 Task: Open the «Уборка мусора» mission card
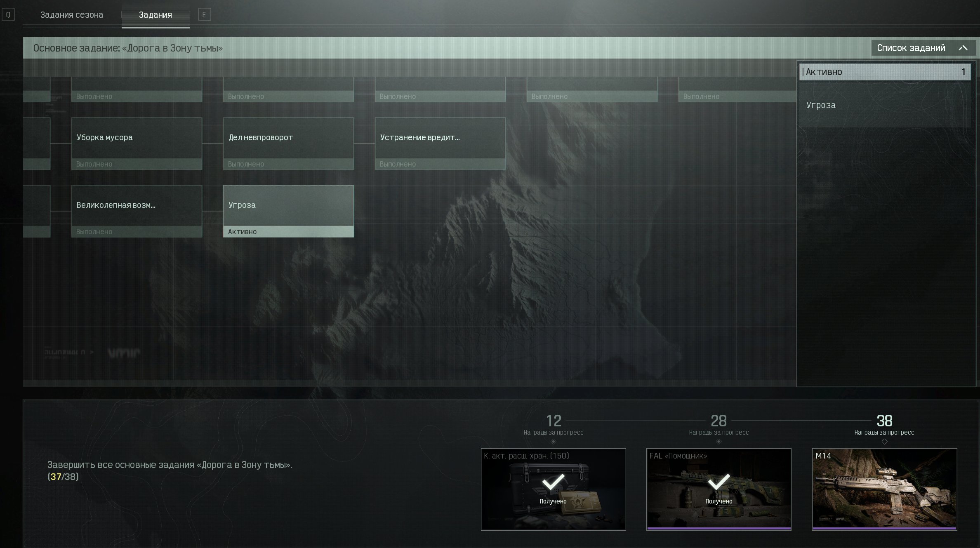(x=137, y=143)
